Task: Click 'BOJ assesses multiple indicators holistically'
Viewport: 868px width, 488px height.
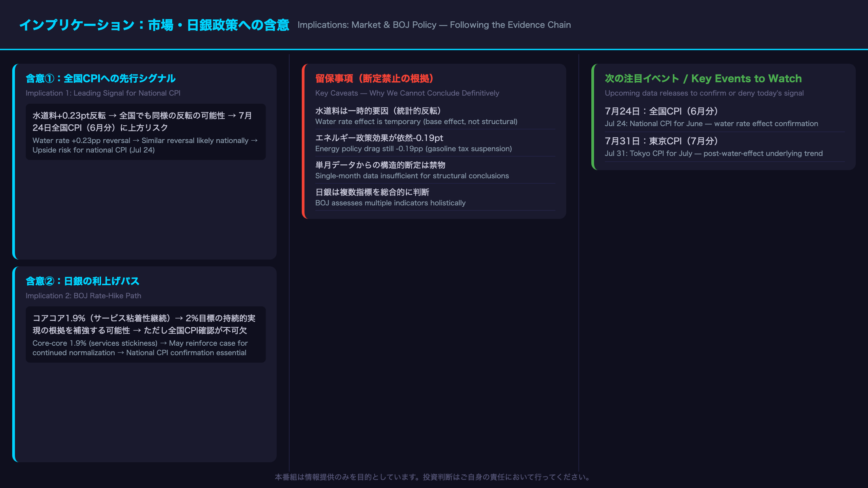Action: click(x=390, y=203)
